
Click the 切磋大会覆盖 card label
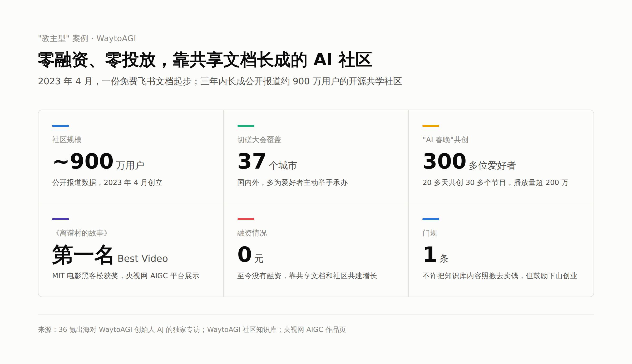pyautogui.click(x=259, y=140)
